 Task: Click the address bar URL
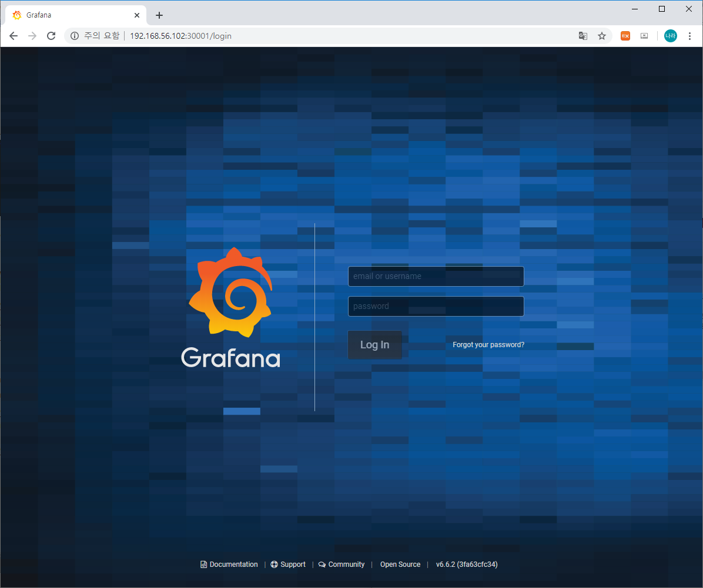(180, 36)
